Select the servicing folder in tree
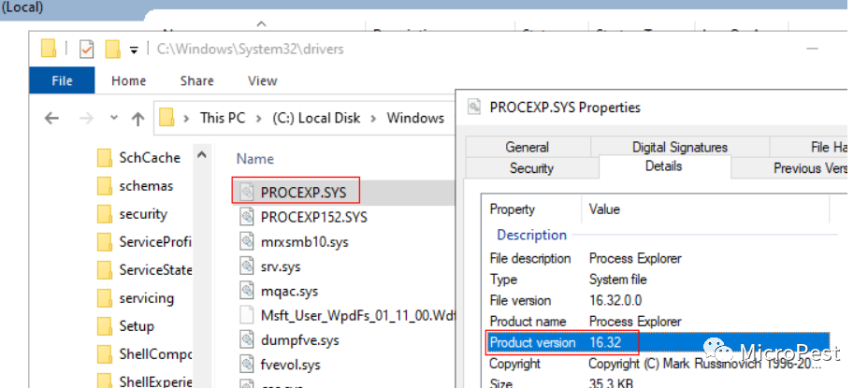This screenshot has height=388, width=868. [x=146, y=298]
